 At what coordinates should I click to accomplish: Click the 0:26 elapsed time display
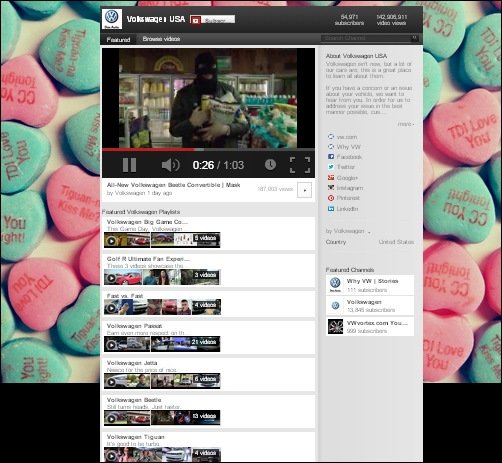tap(203, 165)
